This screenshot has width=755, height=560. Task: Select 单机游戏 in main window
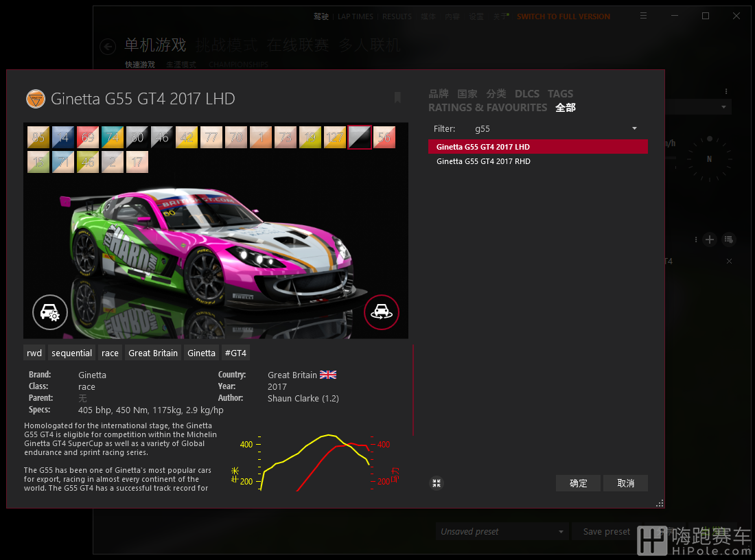coord(155,45)
